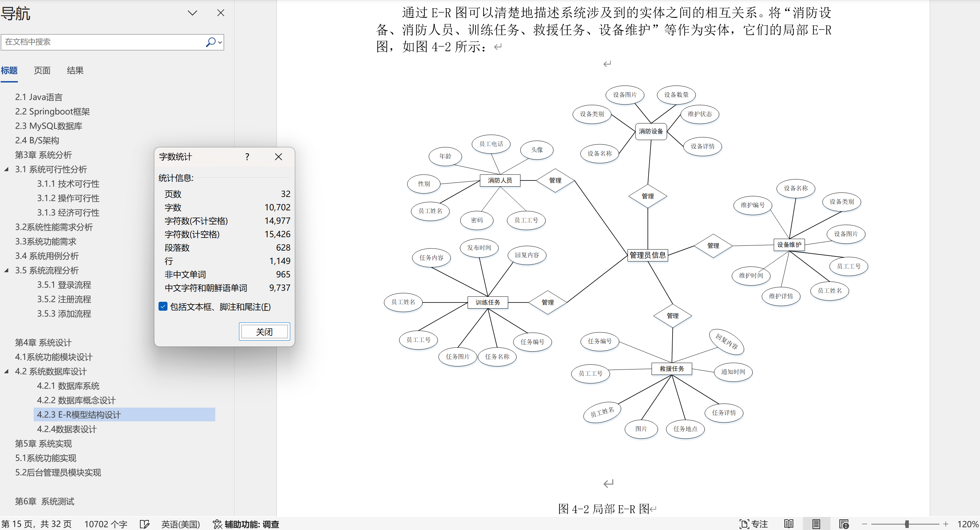Image resolution: width=980 pixels, height=530 pixels.
Task: Go to heading 第4章 系统设计
Action: click(43, 343)
